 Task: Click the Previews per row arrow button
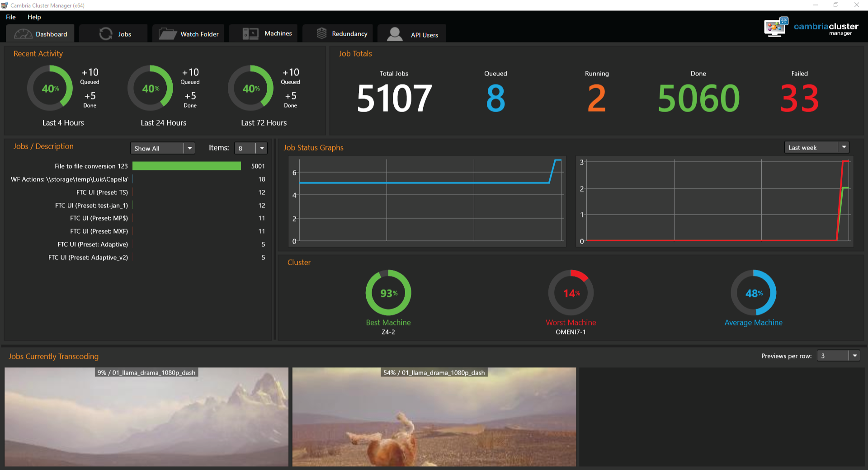click(x=854, y=356)
